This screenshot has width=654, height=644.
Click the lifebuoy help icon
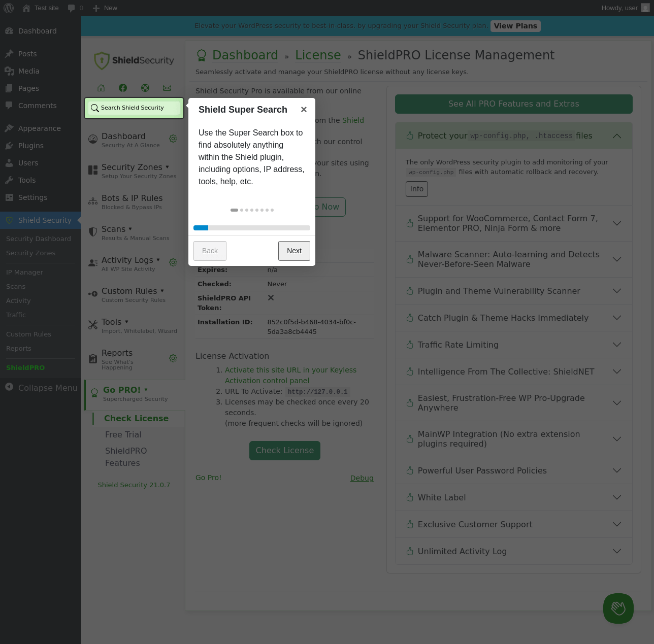click(145, 88)
